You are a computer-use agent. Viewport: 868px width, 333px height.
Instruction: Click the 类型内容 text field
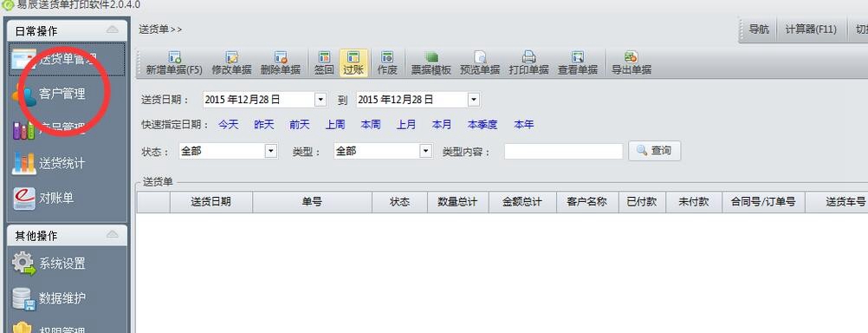point(564,151)
